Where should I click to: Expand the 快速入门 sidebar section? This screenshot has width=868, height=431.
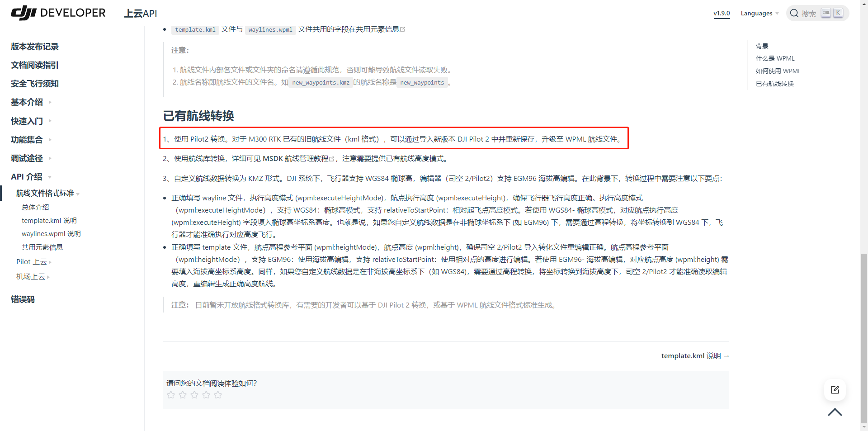pyautogui.click(x=31, y=121)
